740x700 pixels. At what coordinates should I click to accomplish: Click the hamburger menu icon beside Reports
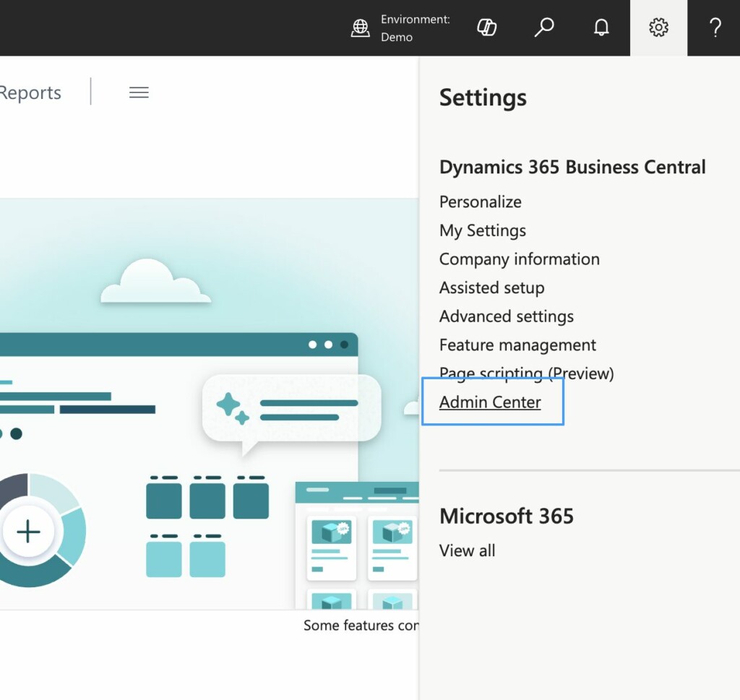point(139,92)
